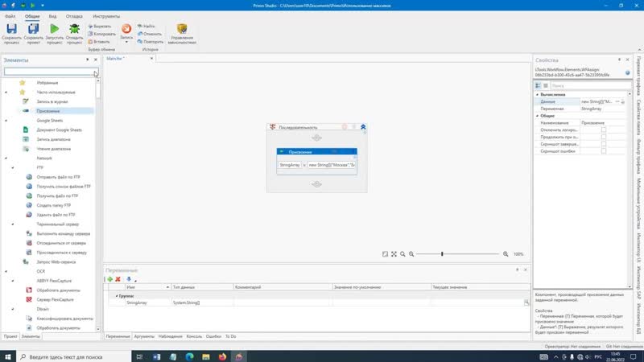Zoom in the canvas with plus magnifier
Screen dimensions: 644x362
(506, 254)
